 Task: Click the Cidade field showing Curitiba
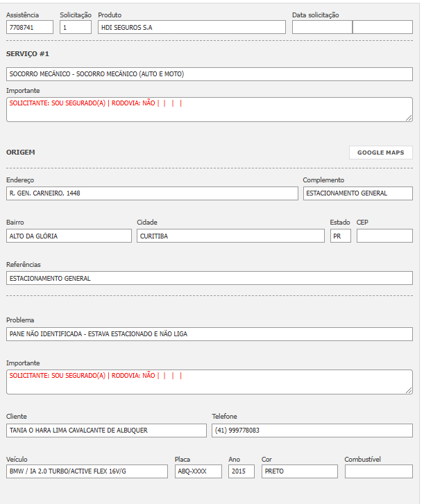230,236
